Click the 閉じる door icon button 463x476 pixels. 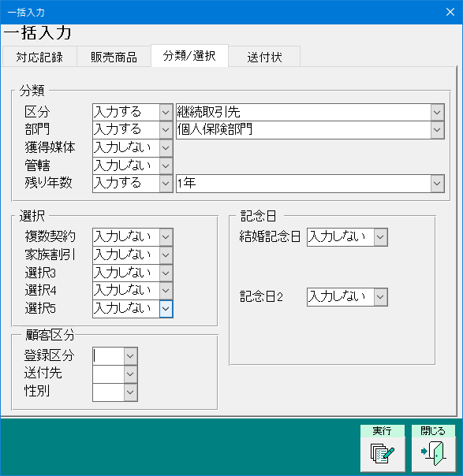point(434,448)
